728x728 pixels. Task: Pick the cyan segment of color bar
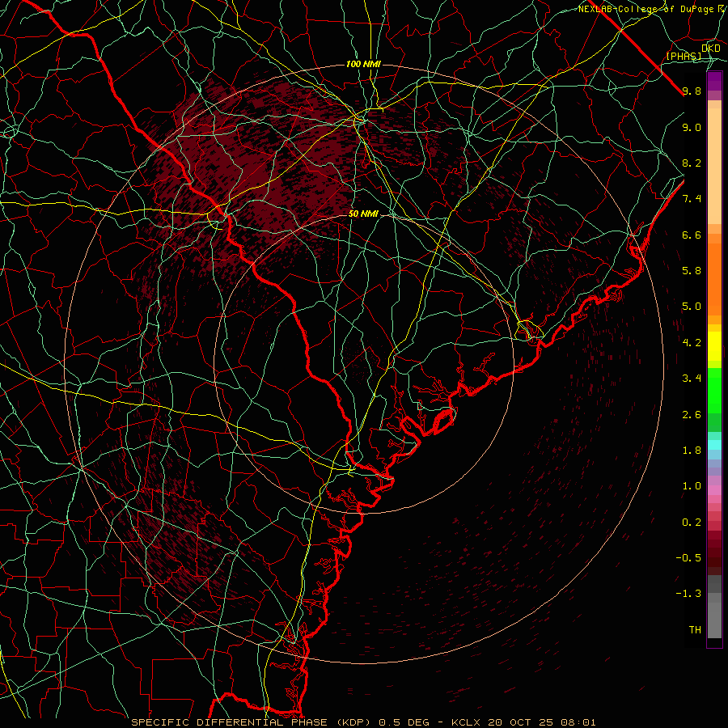coord(714,445)
